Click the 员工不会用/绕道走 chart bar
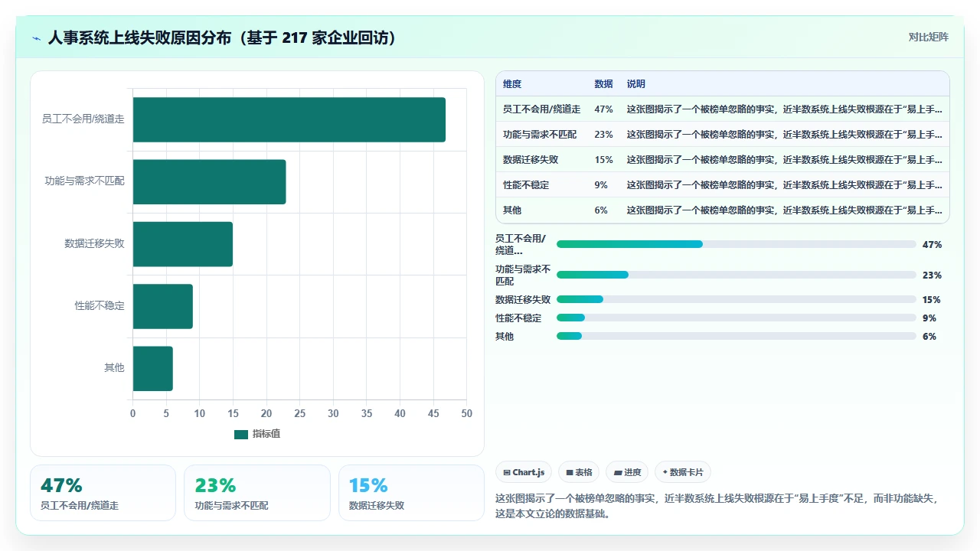This screenshot has height=551, width=980. point(289,119)
